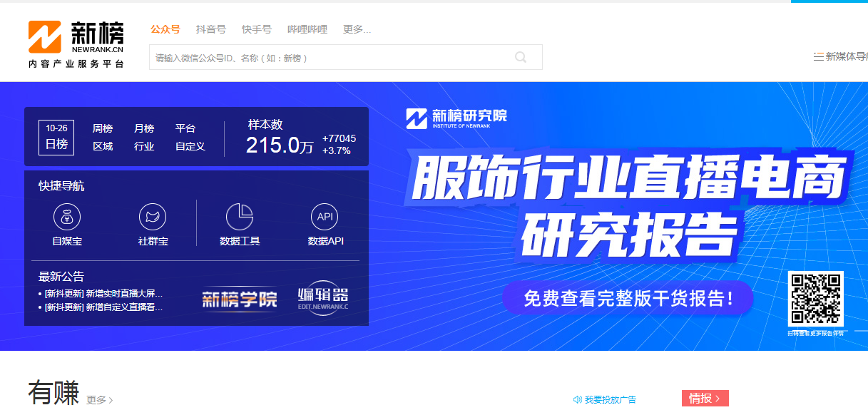868x410 pixels.
Task: Click the 服饰行业直播电商 banner title
Action: point(629,176)
